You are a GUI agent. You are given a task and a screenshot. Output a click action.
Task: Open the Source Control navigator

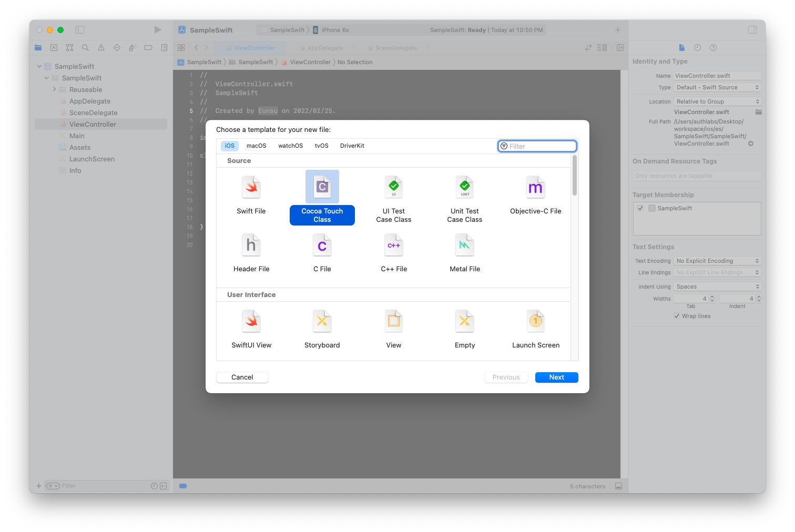54,48
